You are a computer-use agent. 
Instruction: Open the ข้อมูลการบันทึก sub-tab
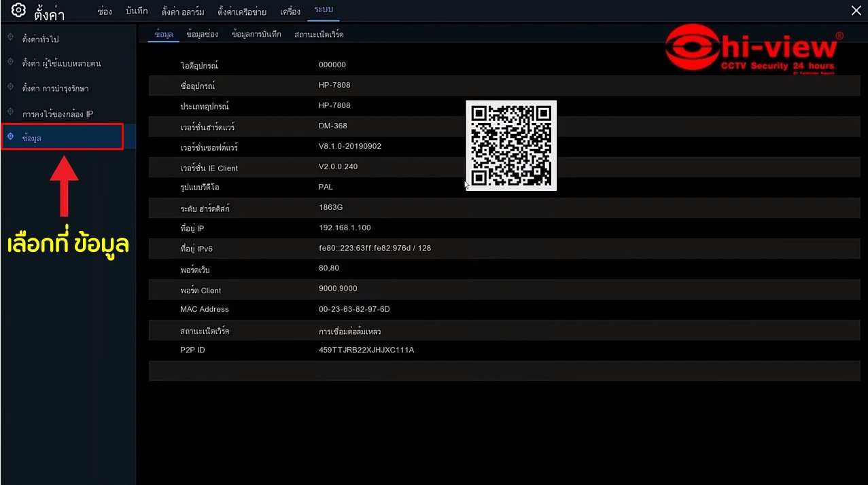[256, 34]
